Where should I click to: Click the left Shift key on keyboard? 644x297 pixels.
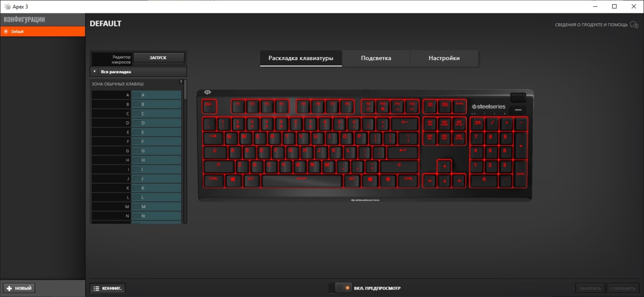(219, 166)
